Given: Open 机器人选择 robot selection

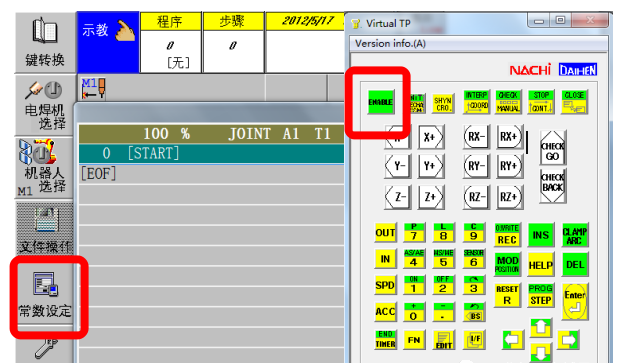Looking at the screenshot, I should click(45, 167).
